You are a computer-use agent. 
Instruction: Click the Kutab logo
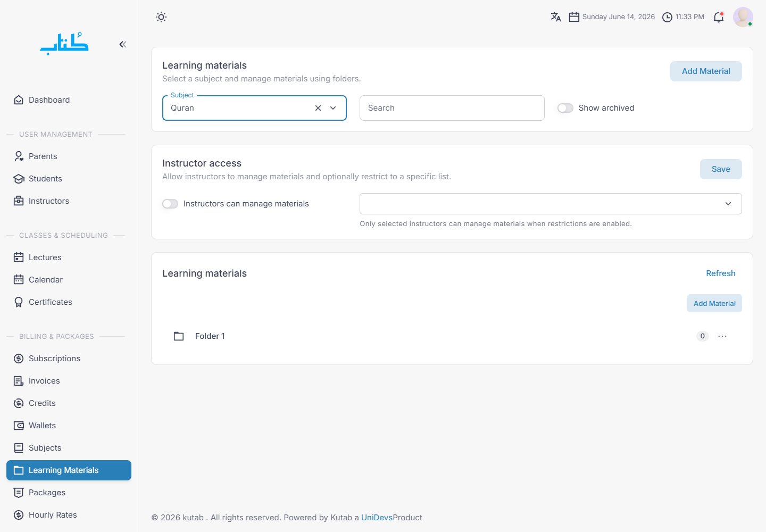64,44
